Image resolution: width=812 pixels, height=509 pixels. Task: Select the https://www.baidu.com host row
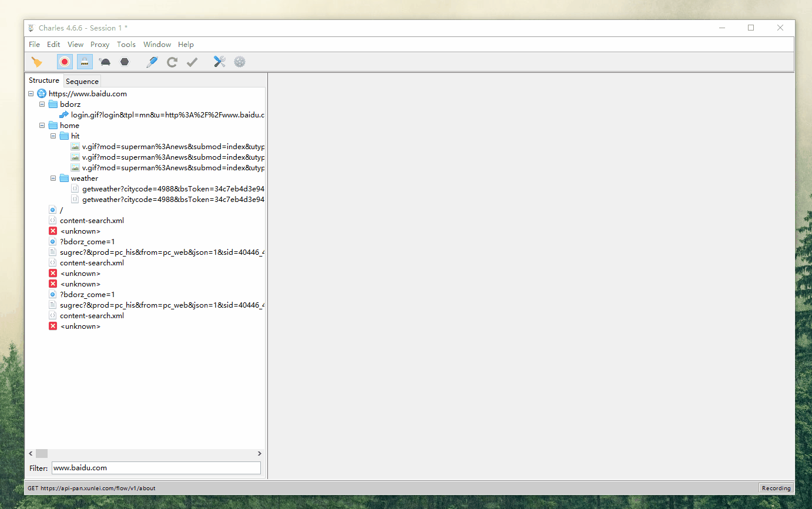pos(82,94)
